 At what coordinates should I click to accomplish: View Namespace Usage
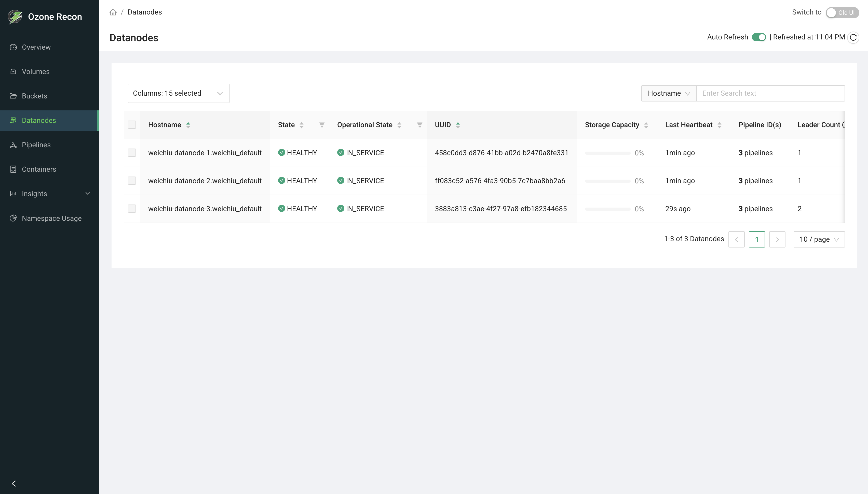[51, 218]
